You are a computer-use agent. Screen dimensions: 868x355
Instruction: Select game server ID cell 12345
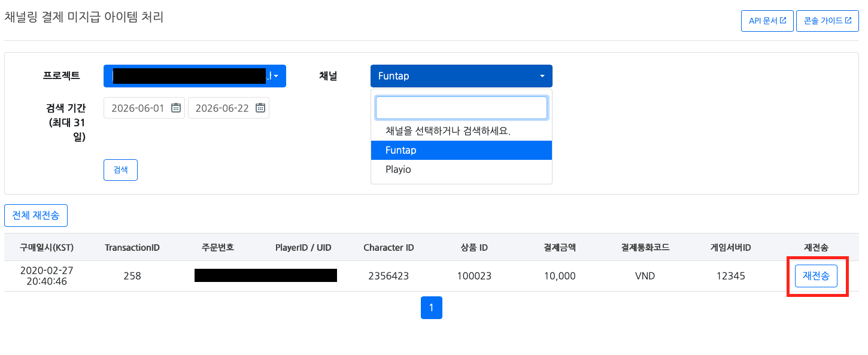730,276
